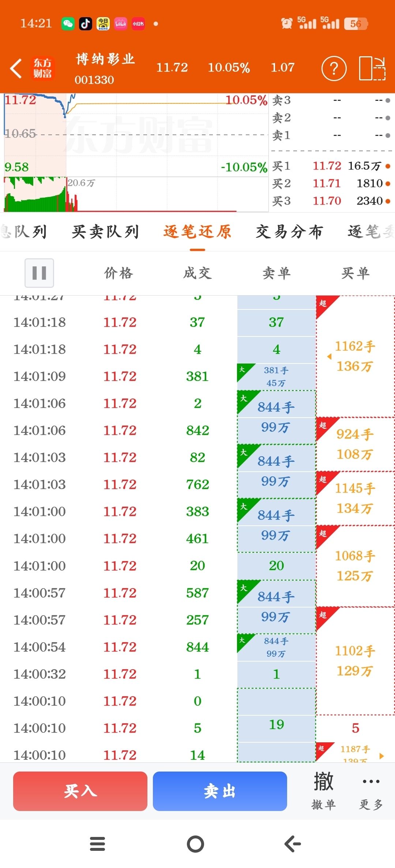Tap the blue 卖出 sell button
Viewport: 395px width, 868px height.
coord(220,791)
